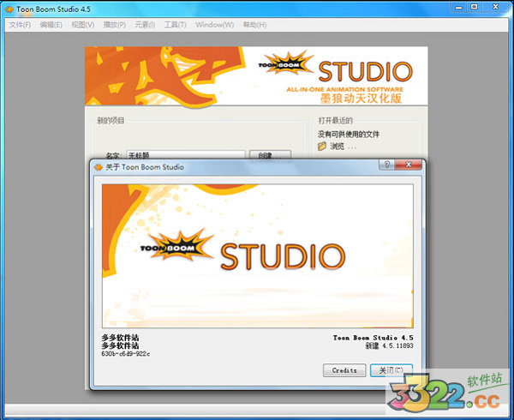Open the 帮助(H) menu
Viewport: 514px width, 420px height.
tap(254, 25)
